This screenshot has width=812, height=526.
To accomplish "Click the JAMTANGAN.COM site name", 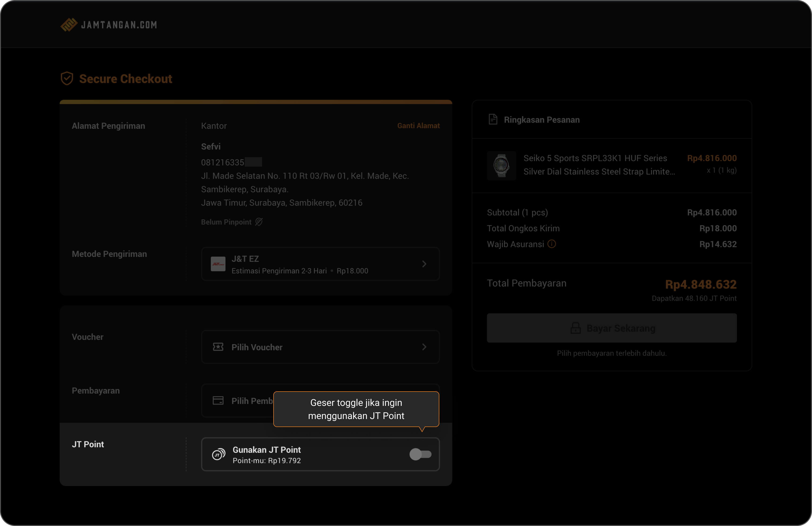I will [119, 25].
